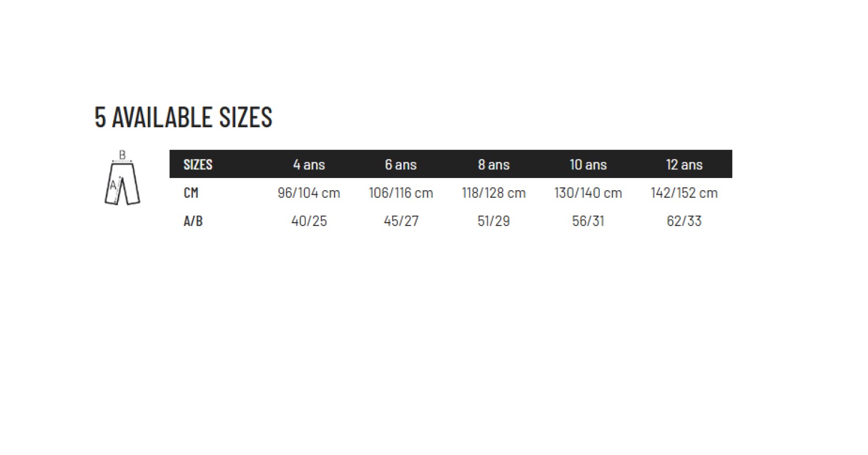868x455 pixels.
Task: Select the '40/25' measurement cell
Action: click(309, 221)
